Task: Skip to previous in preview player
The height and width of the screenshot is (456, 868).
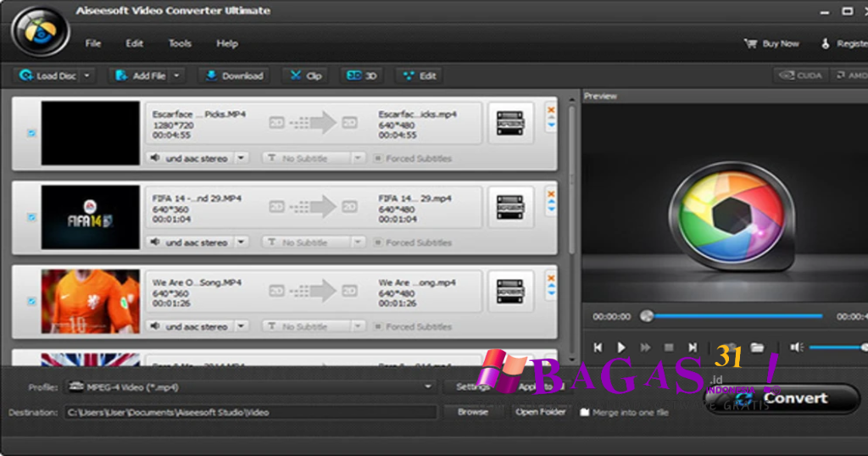Action: (x=598, y=348)
